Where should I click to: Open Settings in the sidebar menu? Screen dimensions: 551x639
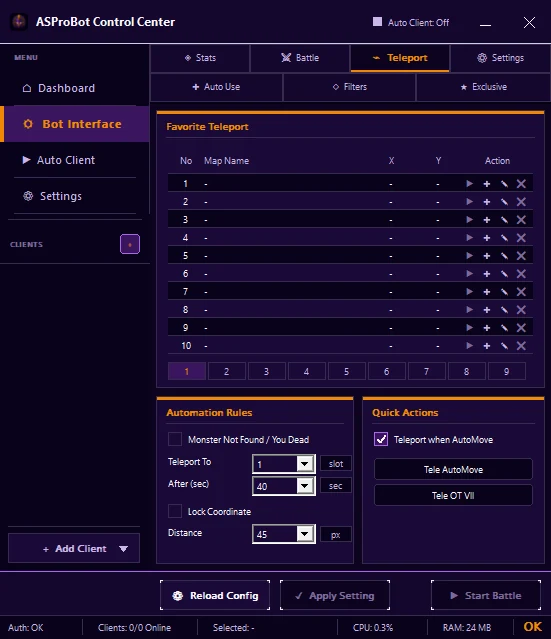coord(75,196)
